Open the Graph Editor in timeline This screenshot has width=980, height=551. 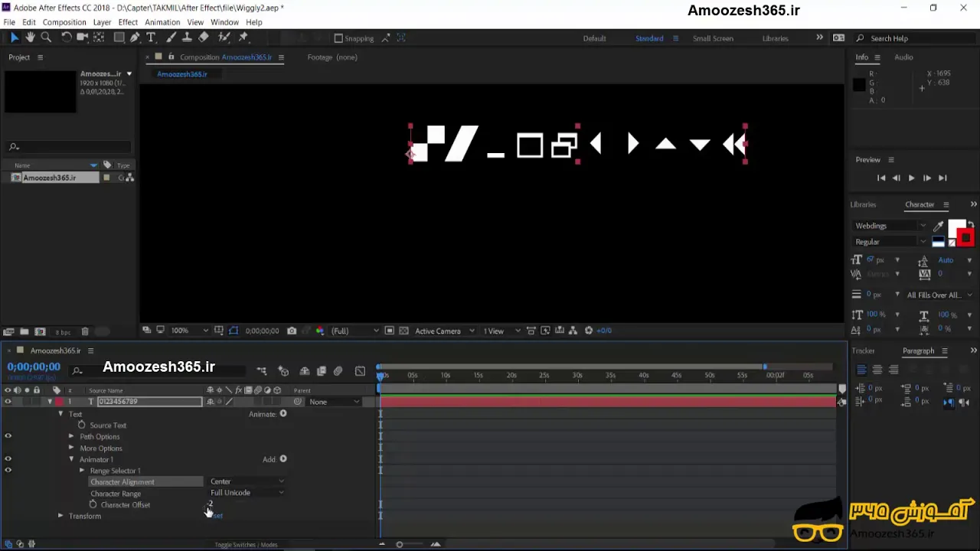click(x=361, y=371)
